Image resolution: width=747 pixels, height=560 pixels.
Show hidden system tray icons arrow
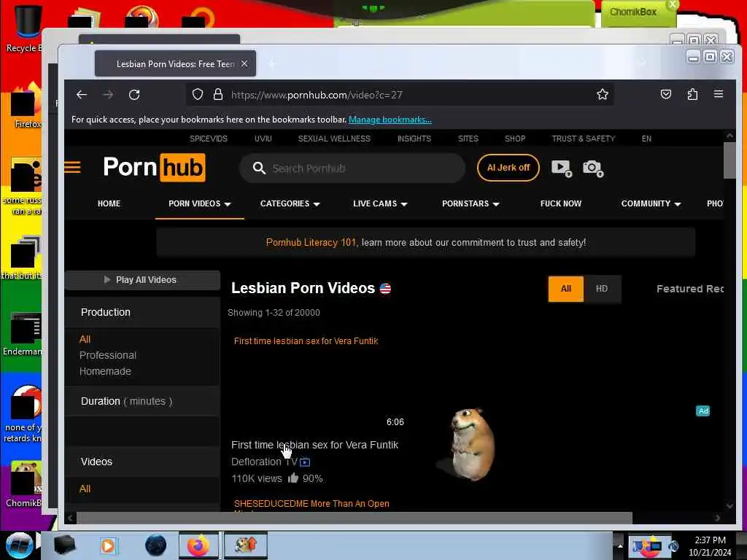pos(620,545)
